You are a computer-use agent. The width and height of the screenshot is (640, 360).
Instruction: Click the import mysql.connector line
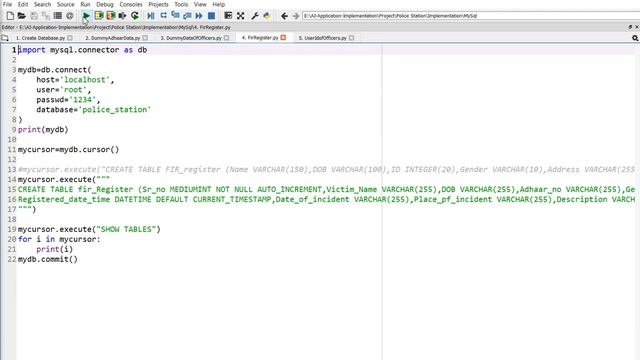click(x=82, y=50)
